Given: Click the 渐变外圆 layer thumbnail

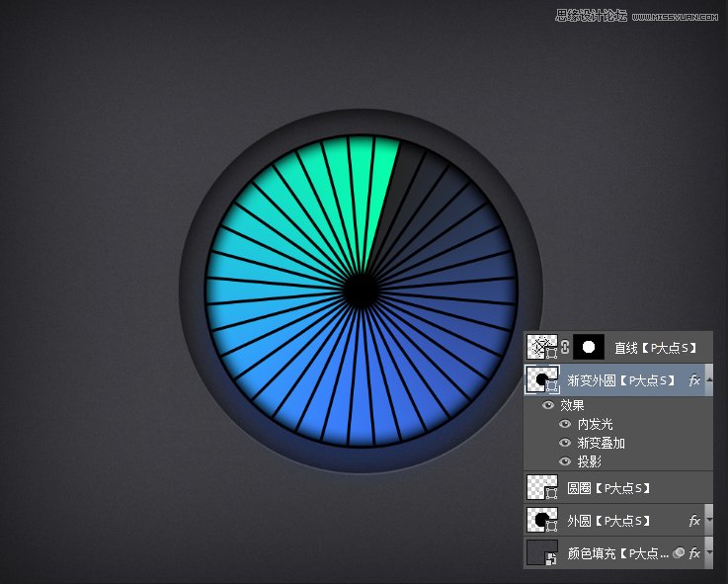Looking at the screenshot, I should [x=541, y=380].
